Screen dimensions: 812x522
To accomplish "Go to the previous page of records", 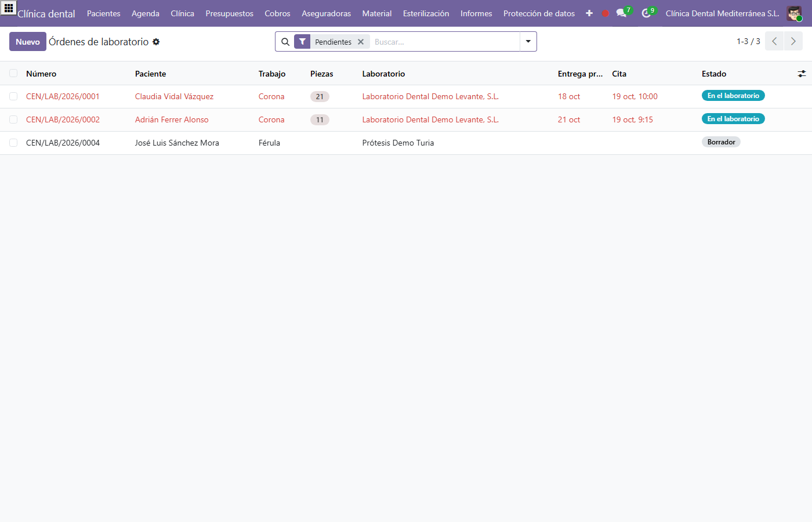I will click(x=774, y=41).
